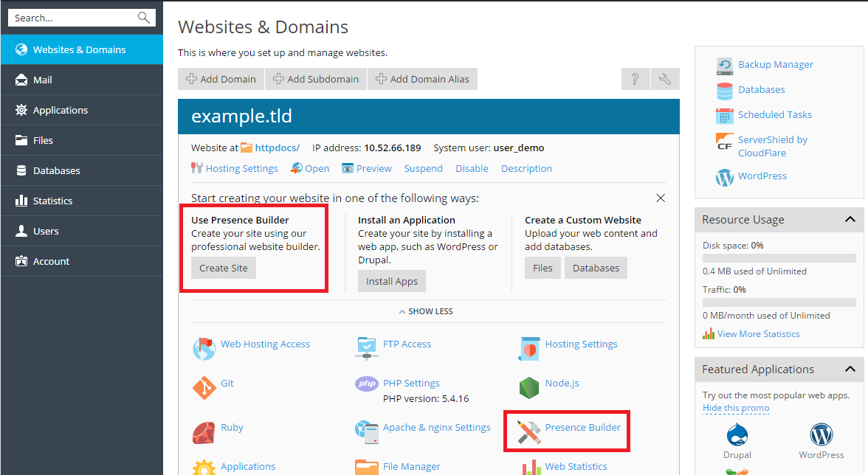Add a new domain

[x=220, y=79]
